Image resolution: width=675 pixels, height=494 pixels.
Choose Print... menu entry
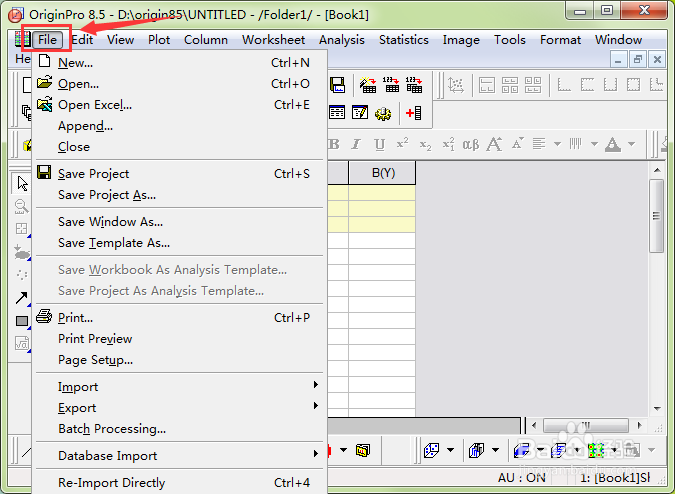tap(180, 318)
